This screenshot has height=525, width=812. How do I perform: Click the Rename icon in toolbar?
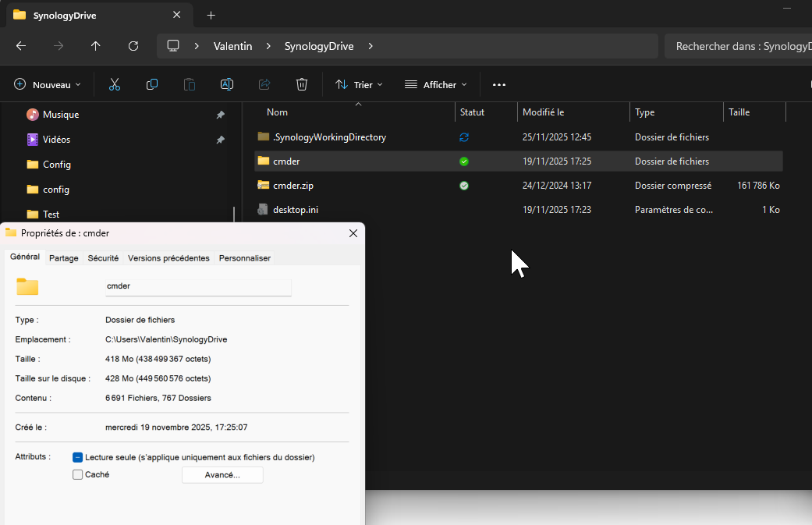click(227, 84)
